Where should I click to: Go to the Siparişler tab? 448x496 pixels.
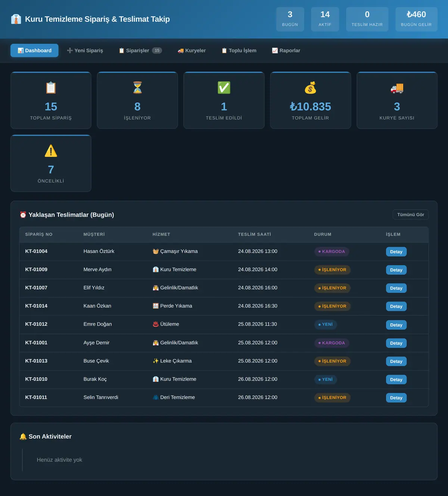140,50
